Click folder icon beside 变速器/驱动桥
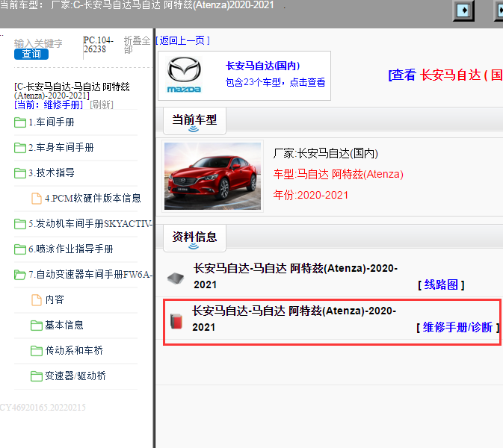The width and height of the screenshot is (503, 448). point(37,376)
